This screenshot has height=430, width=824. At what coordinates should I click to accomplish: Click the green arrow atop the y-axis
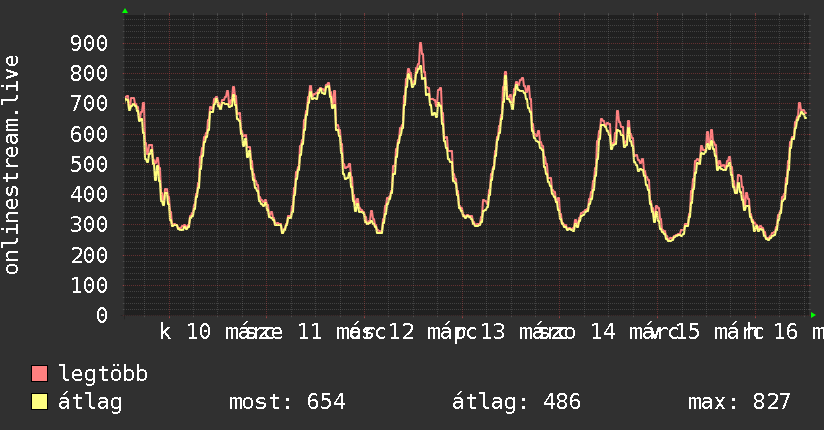[x=125, y=11]
